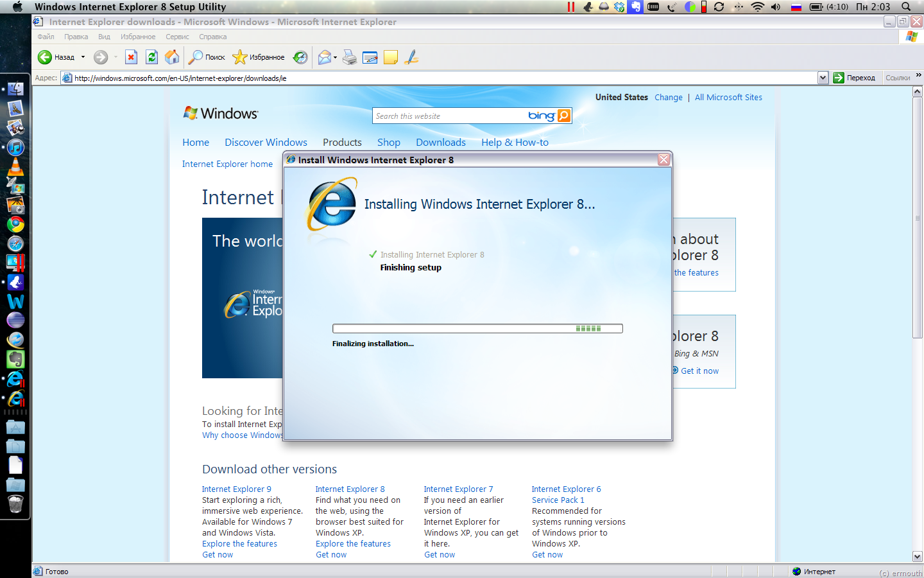Click the blue W application Dock icon
Screen dimensions: 924x578
(x=15, y=301)
